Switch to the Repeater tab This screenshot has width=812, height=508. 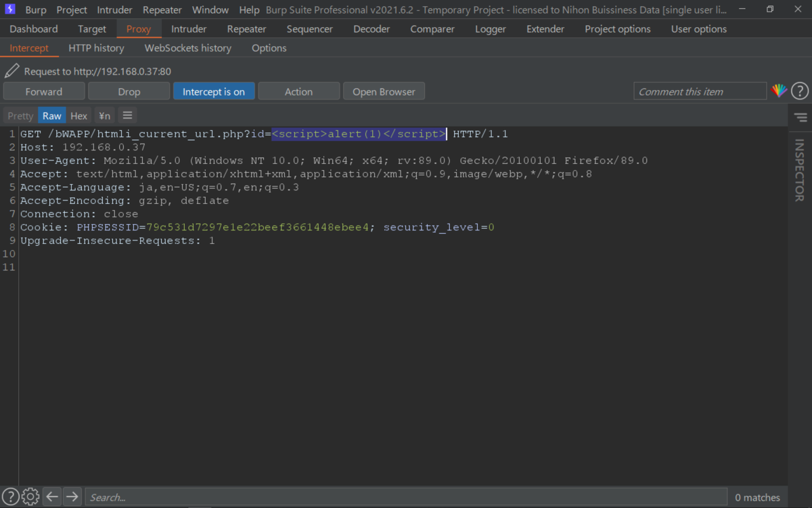[x=246, y=29]
